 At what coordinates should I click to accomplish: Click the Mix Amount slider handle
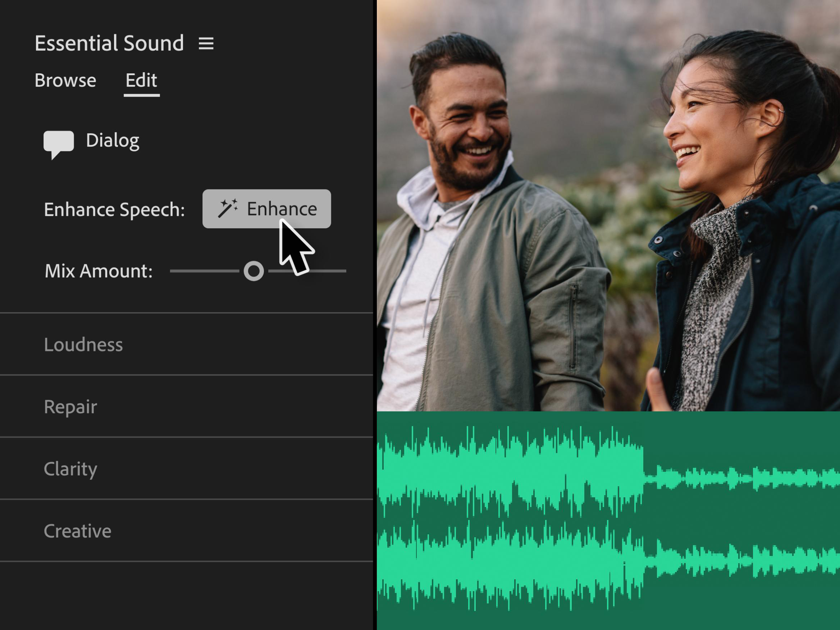point(254,271)
